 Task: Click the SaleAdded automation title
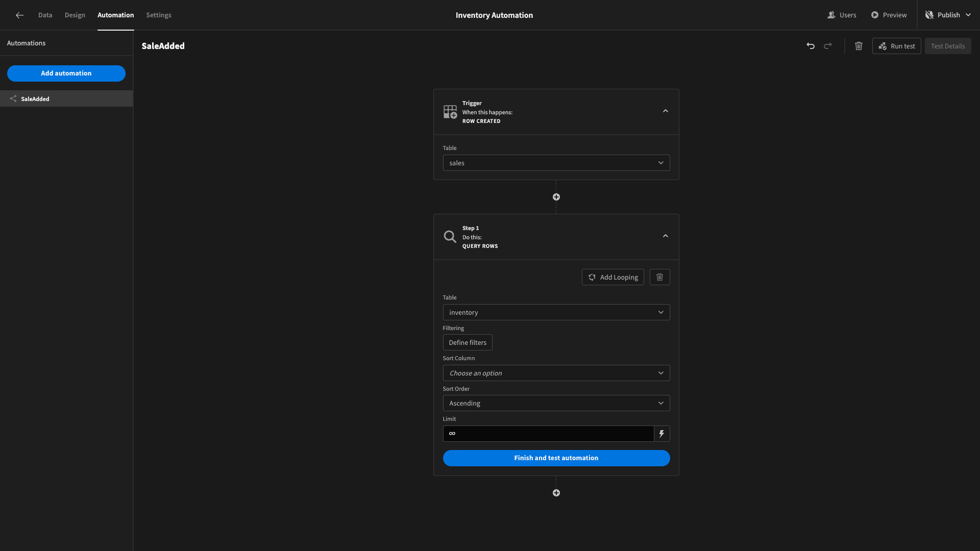tap(163, 46)
